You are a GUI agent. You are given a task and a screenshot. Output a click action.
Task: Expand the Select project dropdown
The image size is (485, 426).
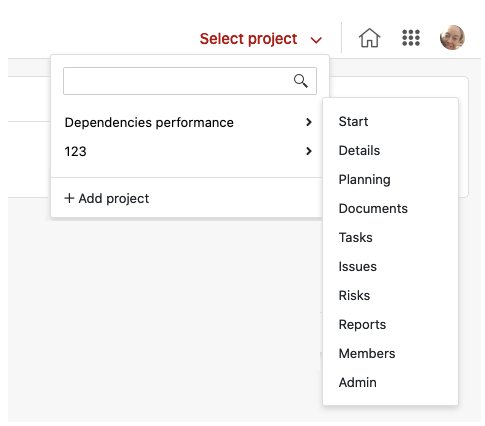[261, 39]
